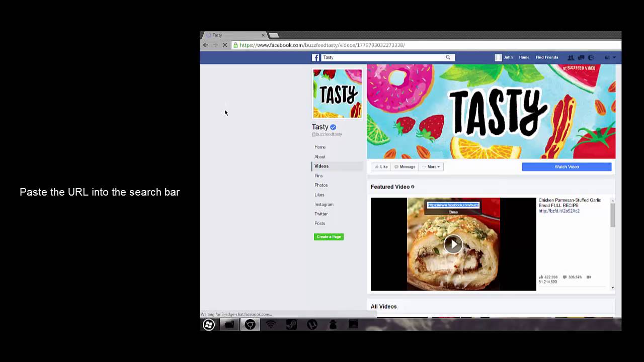This screenshot has width=644, height=362.
Task: Open Home in the page sidebar
Action: pyautogui.click(x=320, y=147)
